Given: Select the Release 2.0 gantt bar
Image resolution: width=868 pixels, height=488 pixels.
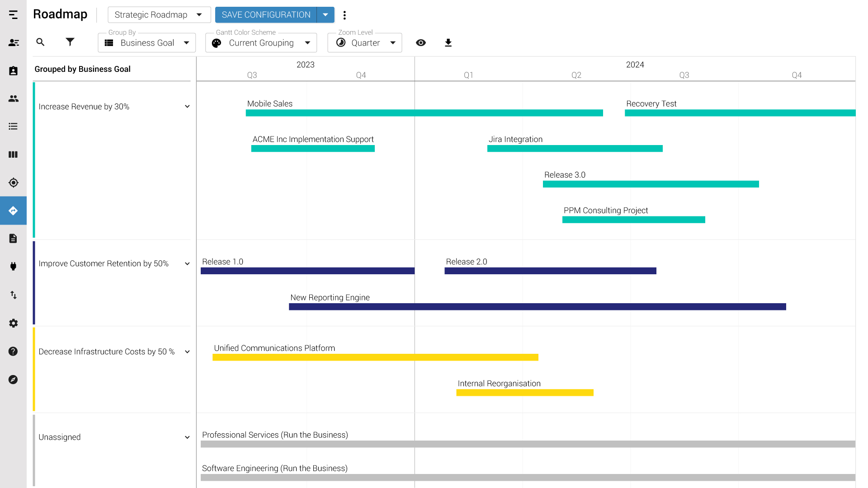Looking at the screenshot, I should point(550,271).
